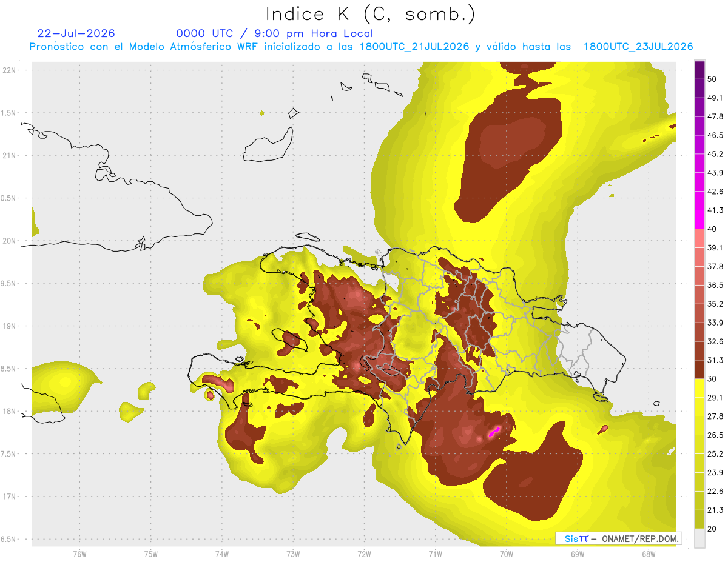The height and width of the screenshot is (562, 728).
Task: Click the "1800UTC_21JUL2026" initialization time text
Action: pos(414,46)
